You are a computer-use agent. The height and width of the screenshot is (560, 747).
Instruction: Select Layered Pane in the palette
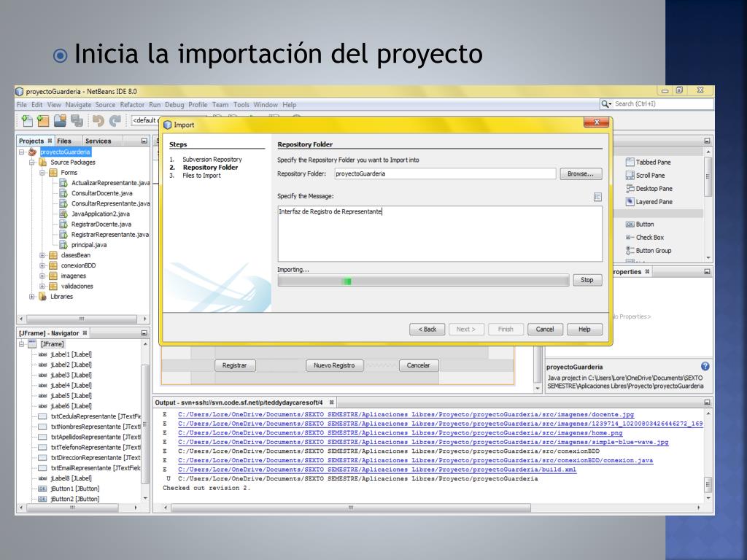649,202
